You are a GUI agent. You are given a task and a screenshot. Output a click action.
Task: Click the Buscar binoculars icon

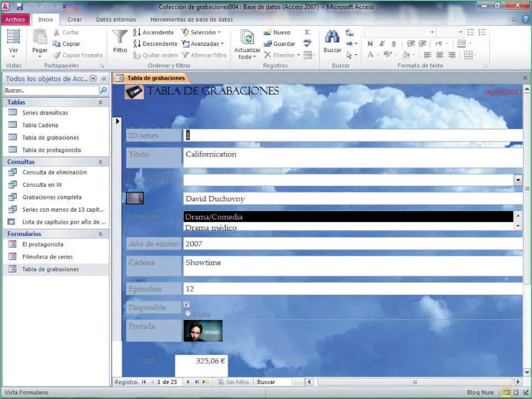[332, 38]
